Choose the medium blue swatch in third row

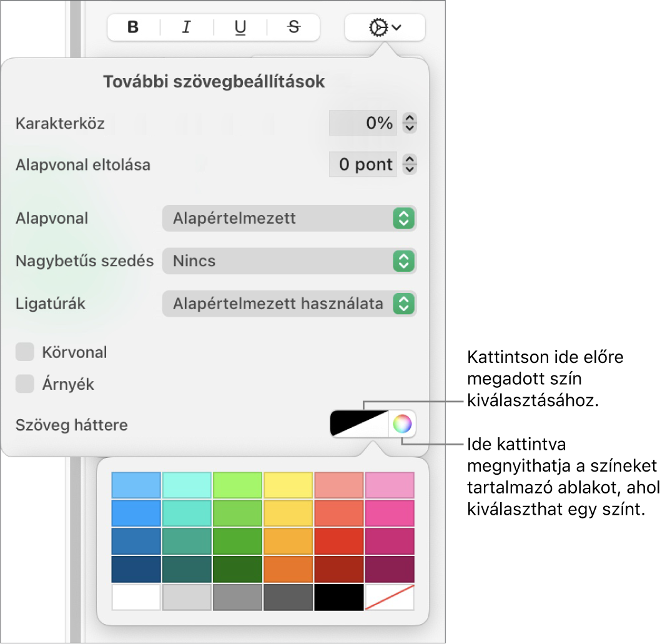pyautogui.click(x=136, y=541)
